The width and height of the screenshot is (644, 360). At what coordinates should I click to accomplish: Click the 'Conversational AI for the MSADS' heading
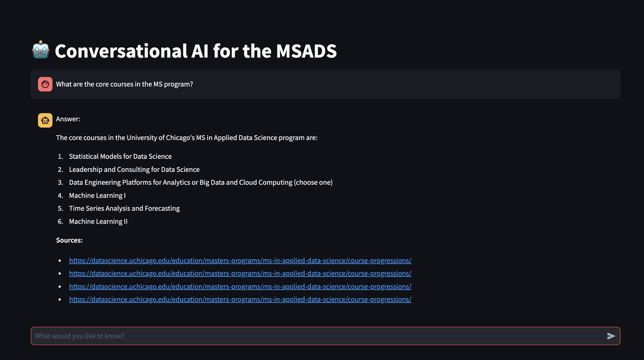pos(196,51)
